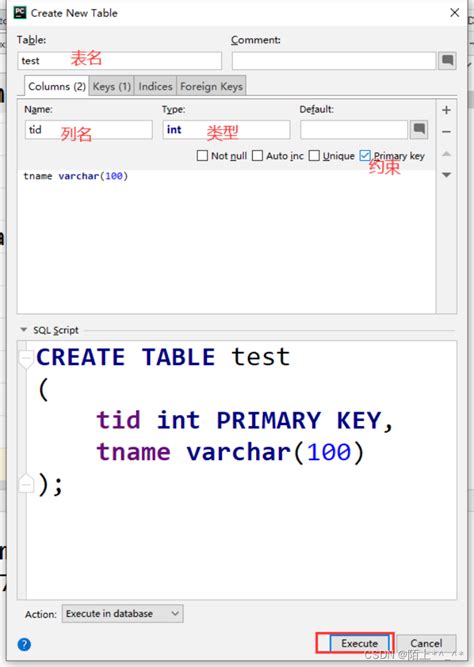Enable the Unique checkbox
This screenshot has width=474, height=667.
314,156
